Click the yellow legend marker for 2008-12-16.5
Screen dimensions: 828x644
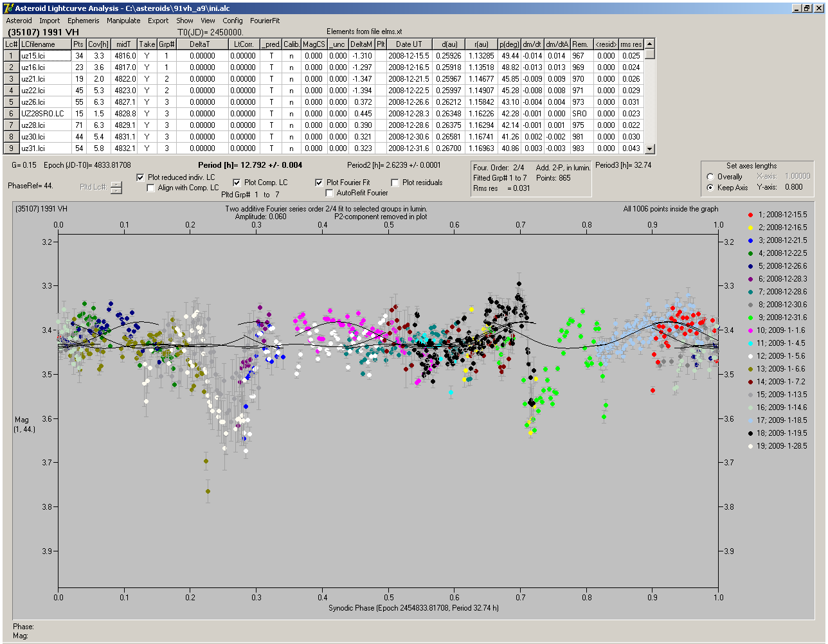pos(750,228)
